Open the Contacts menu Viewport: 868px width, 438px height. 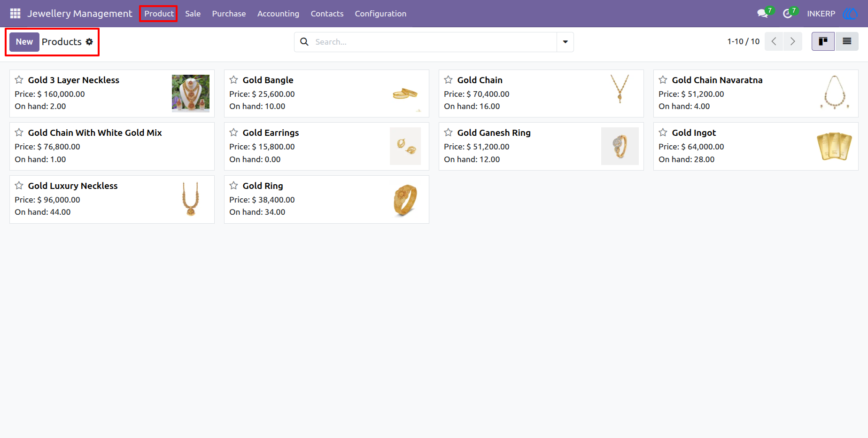coord(327,14)
